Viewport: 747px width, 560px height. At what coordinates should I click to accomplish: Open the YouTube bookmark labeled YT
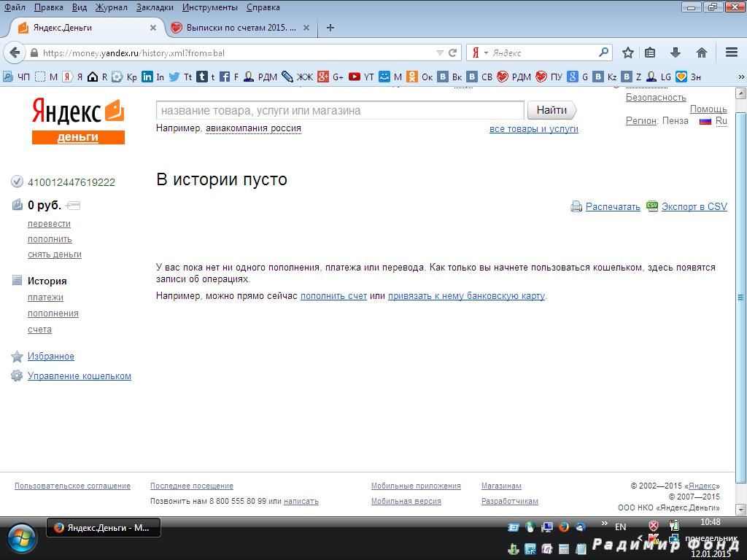coord(361,77)
